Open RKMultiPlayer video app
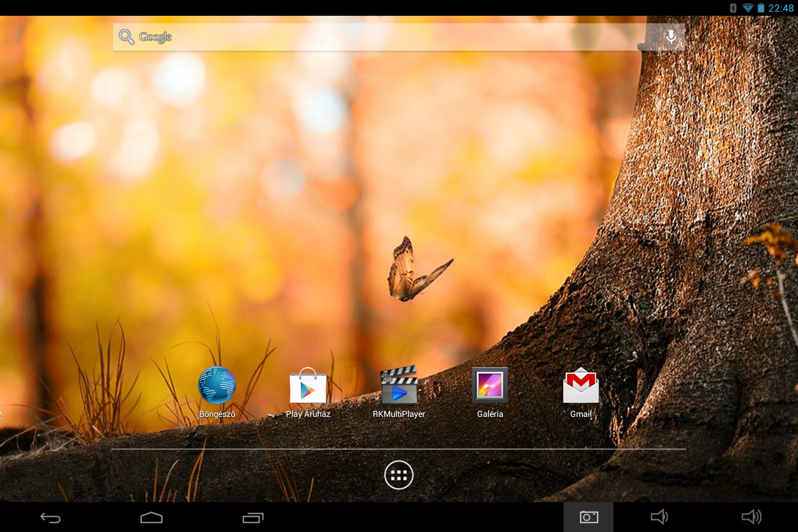The height and width of the screenshot is (532, 798). [x=399, y=386]
